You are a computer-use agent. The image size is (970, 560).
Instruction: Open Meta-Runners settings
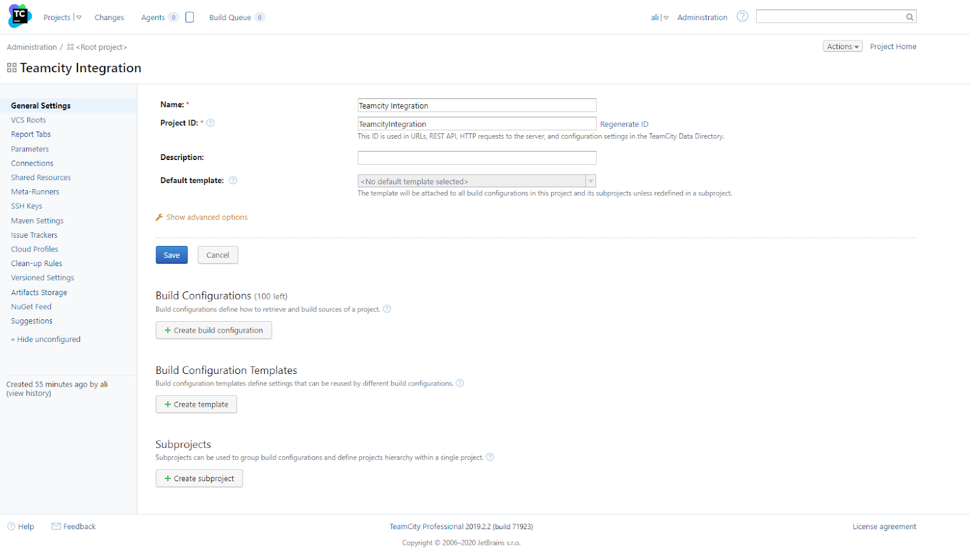[x=35, y=192]
